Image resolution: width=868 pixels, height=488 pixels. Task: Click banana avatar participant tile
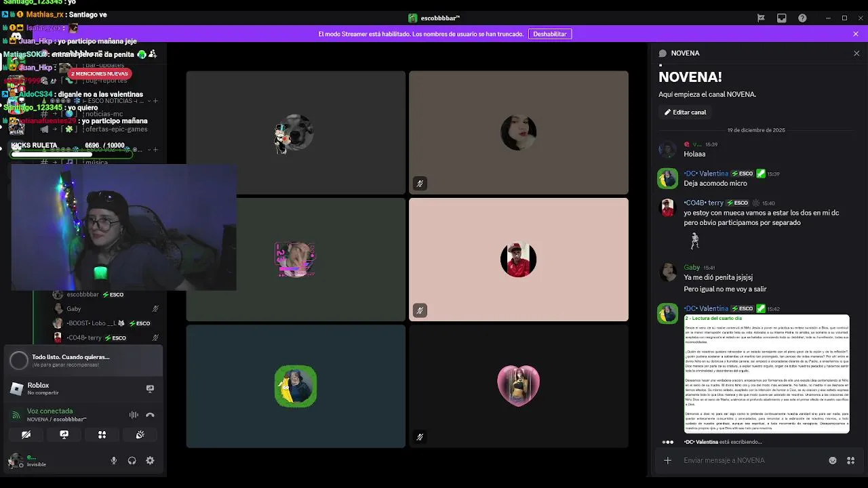tap(296, 386)
